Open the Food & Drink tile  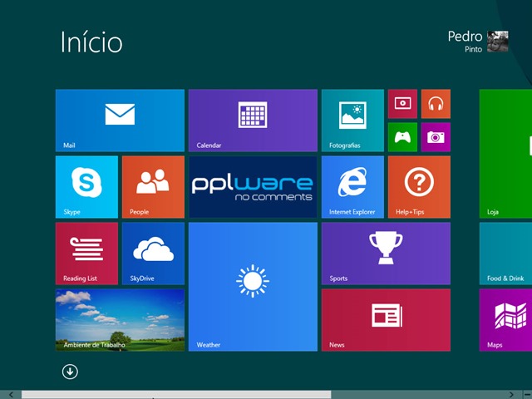click(505, 254)
